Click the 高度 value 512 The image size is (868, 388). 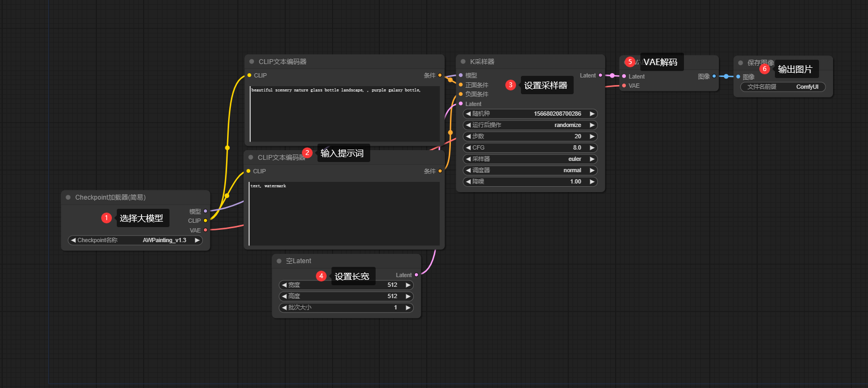tap(392, 297)
